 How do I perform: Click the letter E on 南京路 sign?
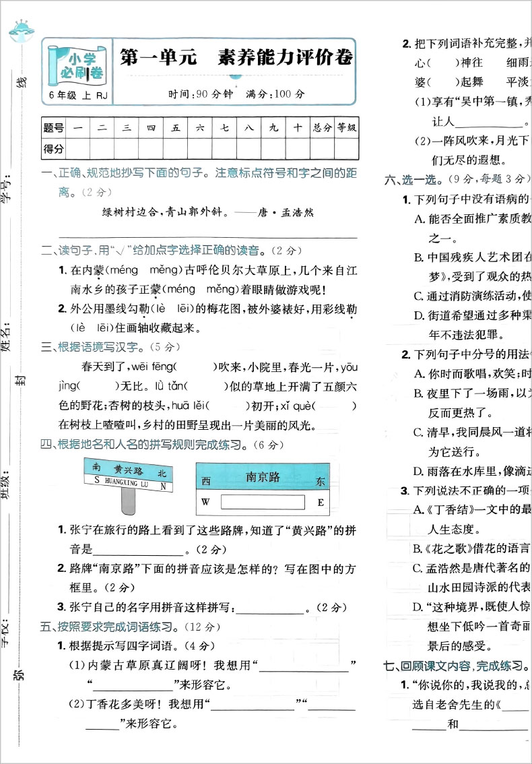(321, 502)
